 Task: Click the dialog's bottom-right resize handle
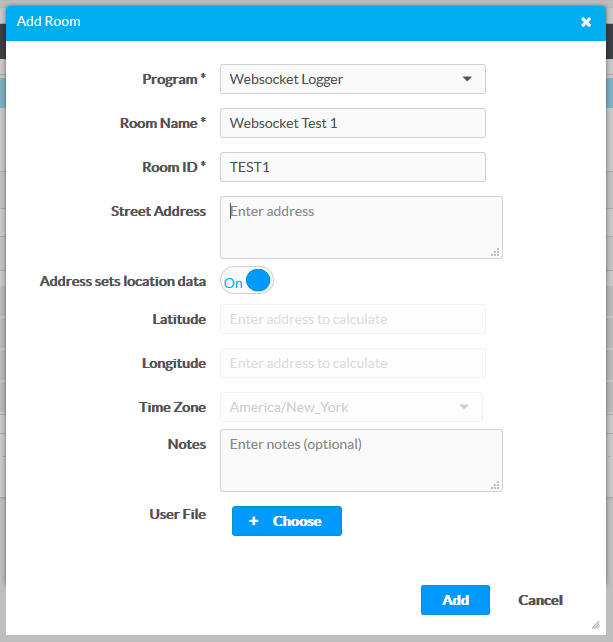(x=597, y=625)
